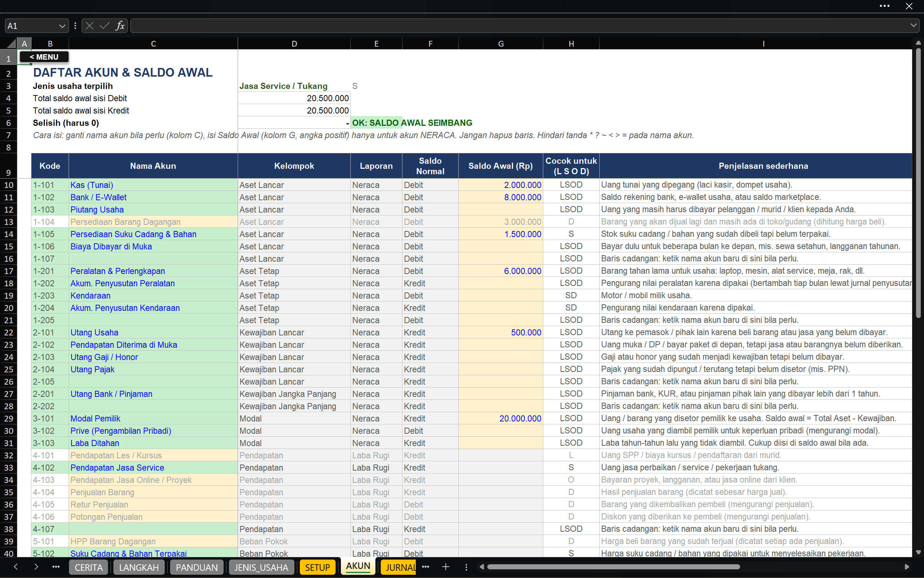The image size is (924, 578).
Task: Click the next sheet arrow
Action: pyautogui.click(x=36, y=566)
